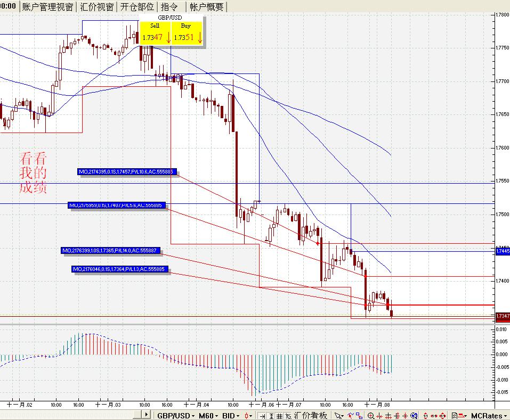Select the red arrow line-pick tool
The width and height of the screenshot is (510, 420).
351,415
